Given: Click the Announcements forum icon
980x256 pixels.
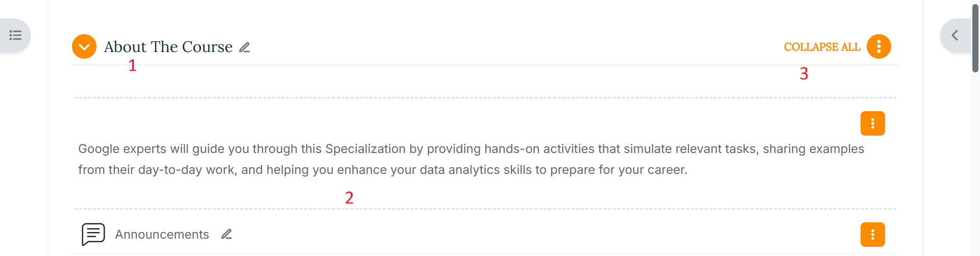Looking at the screenshot, I should 93,234.
